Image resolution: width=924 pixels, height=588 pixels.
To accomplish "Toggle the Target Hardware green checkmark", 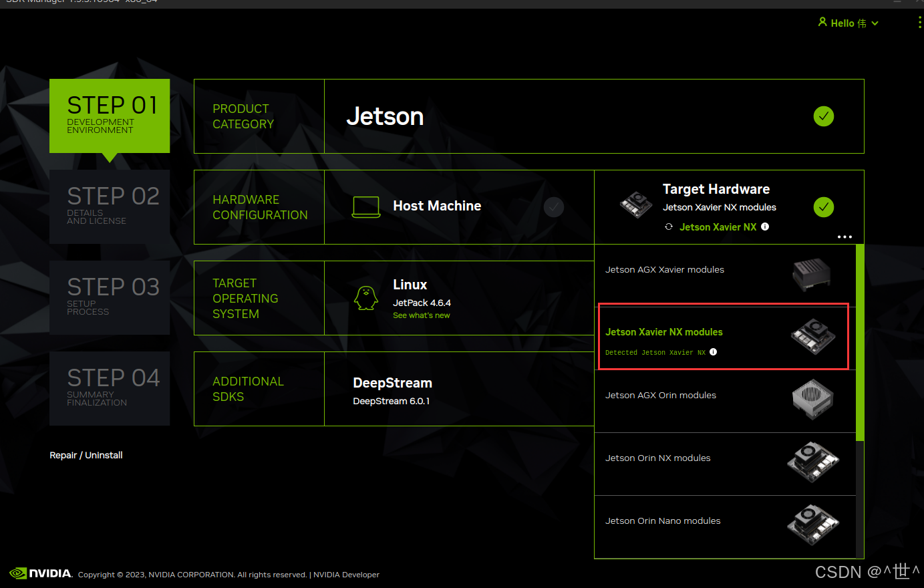I will [x=824, y=207].
